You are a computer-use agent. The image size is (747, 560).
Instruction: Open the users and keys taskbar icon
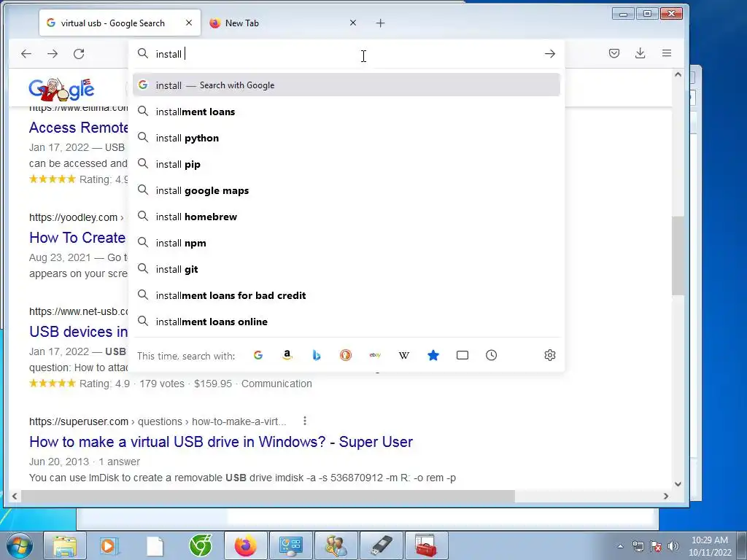pos(336,545)
